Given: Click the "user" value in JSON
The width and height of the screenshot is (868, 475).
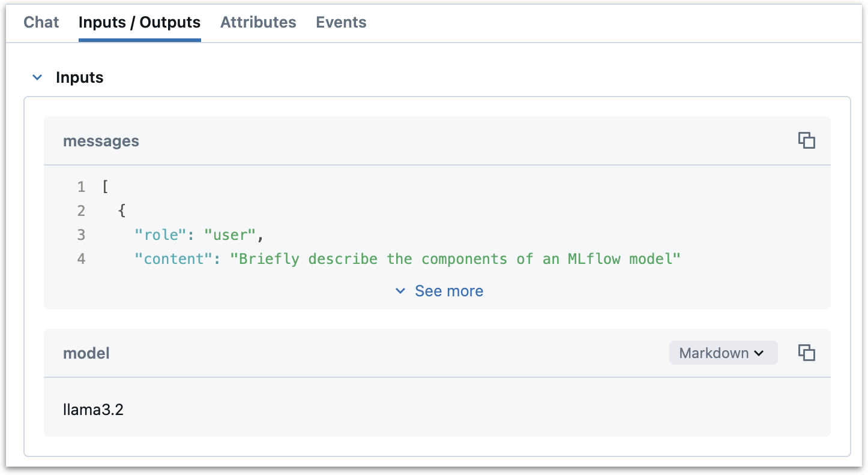Looking at the screenshot, I should (230, 235).
